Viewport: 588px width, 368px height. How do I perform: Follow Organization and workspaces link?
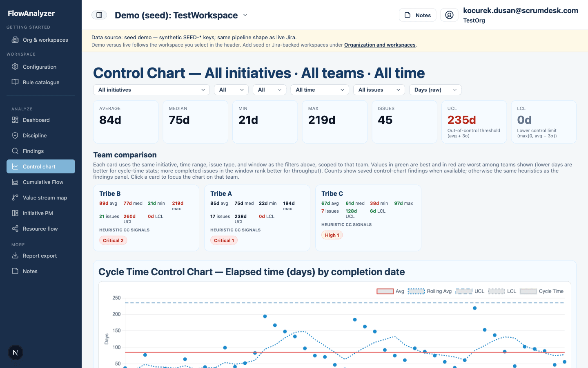click(x=380, y=45)
